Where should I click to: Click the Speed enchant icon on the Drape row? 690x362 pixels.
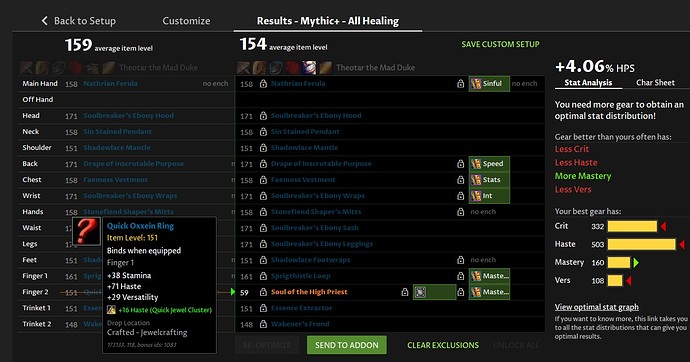[x=476, y=164]
